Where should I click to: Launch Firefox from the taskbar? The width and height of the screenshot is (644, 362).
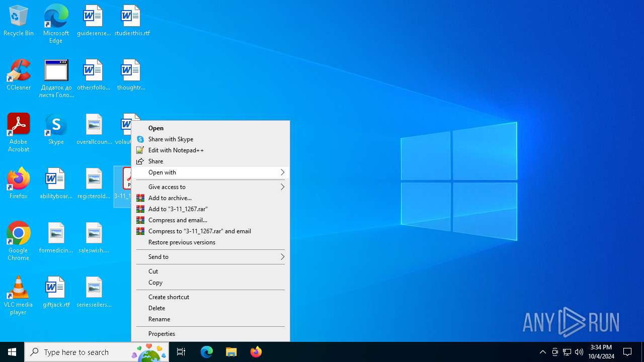256,352
